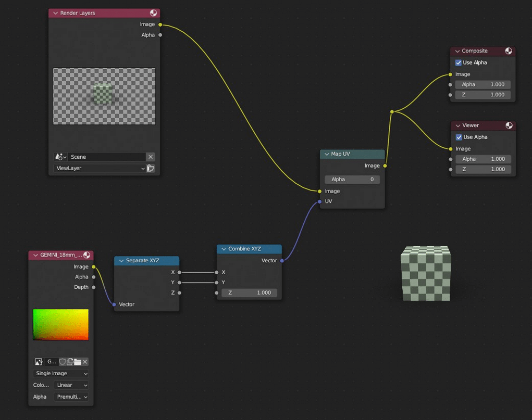532x420 pixels.
Task: Collapse the Map UV node
Action: [326, 154]
